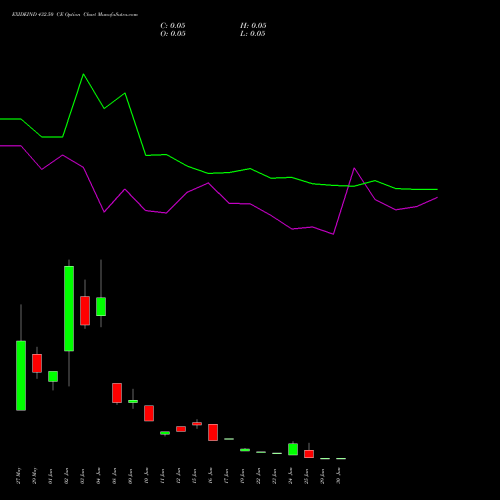The width and height of the screenshot is (500, 500).
Task: Click the 02 Jun date label
Action: click(x=67, y=476)
